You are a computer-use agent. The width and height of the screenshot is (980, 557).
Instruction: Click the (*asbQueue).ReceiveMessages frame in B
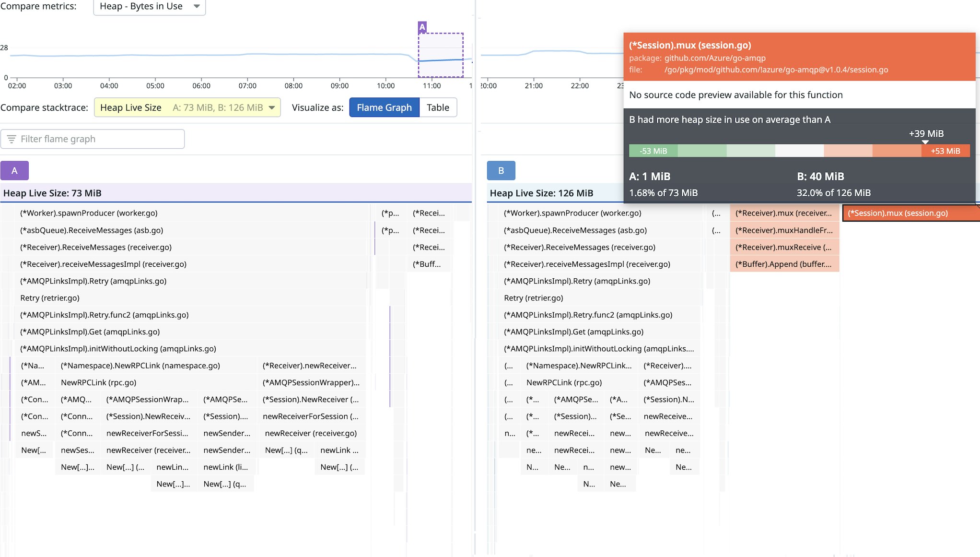[x=575, y=230]
